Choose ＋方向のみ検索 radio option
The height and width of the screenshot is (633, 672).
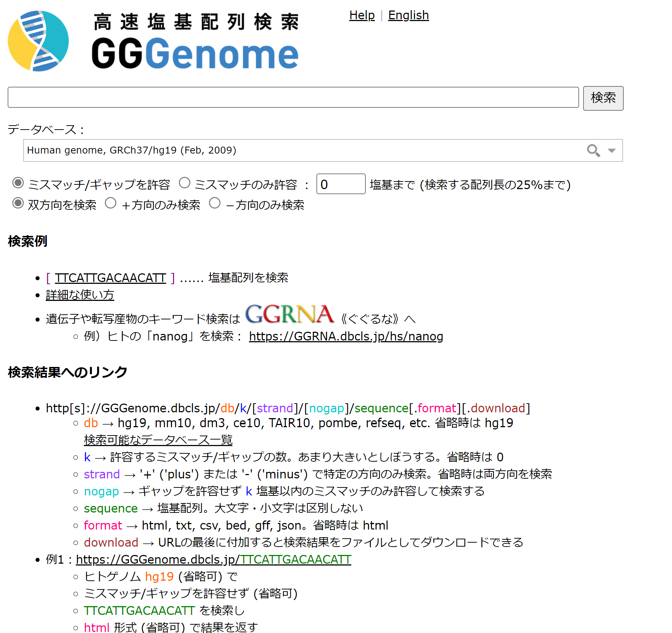point(111,203)
